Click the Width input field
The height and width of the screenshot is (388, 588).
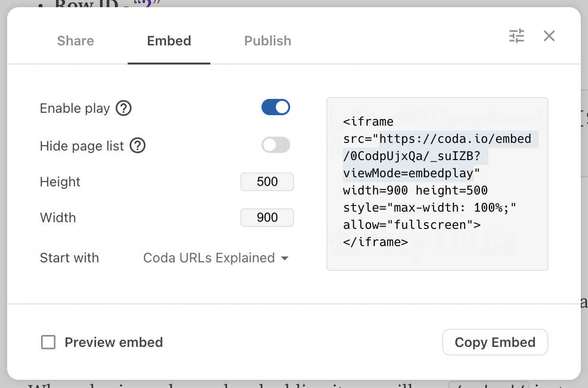click(267, 218)
